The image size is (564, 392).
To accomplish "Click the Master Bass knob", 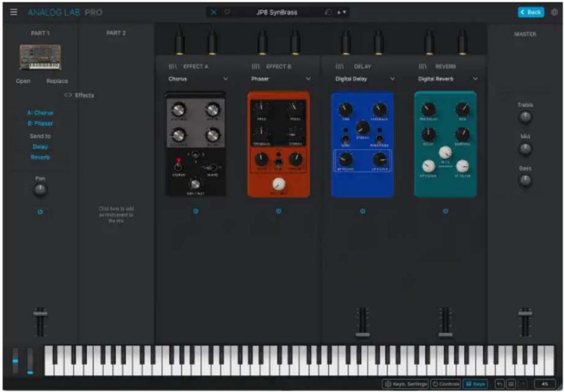I will (524, 181).
